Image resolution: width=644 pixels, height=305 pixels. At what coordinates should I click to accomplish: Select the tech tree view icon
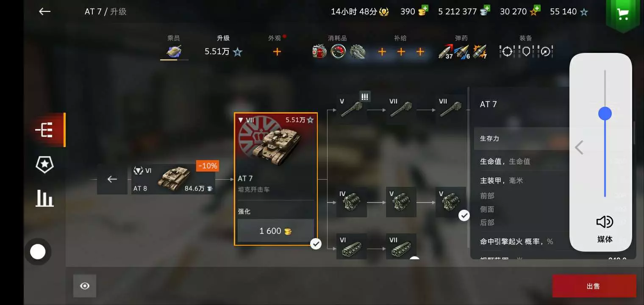pos(44,130)
